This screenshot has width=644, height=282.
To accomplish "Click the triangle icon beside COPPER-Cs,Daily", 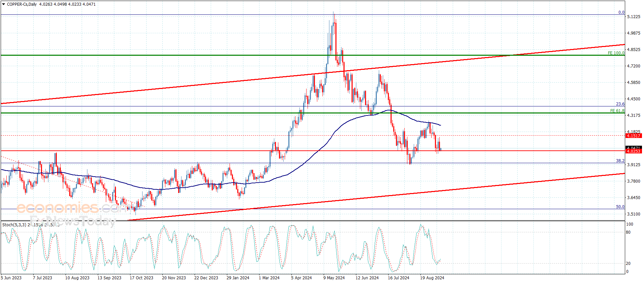I will pyautogui.click(x=4, y=4).
